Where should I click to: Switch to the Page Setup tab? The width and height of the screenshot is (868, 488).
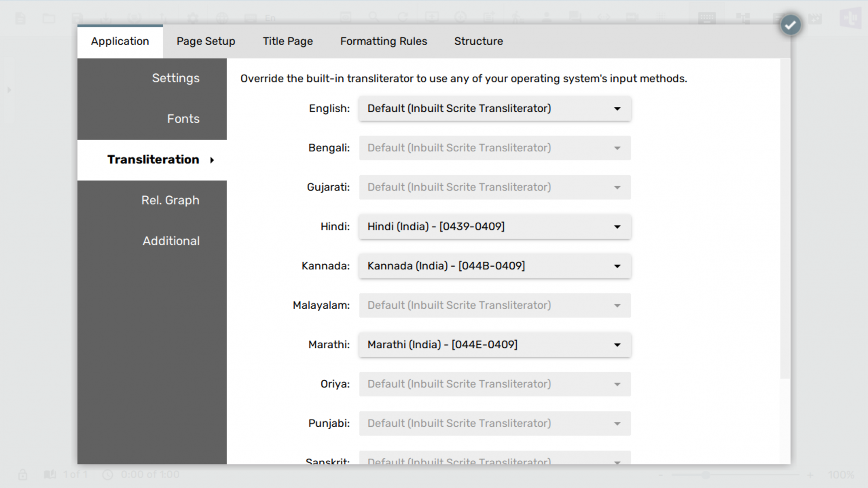click(206, 41)
